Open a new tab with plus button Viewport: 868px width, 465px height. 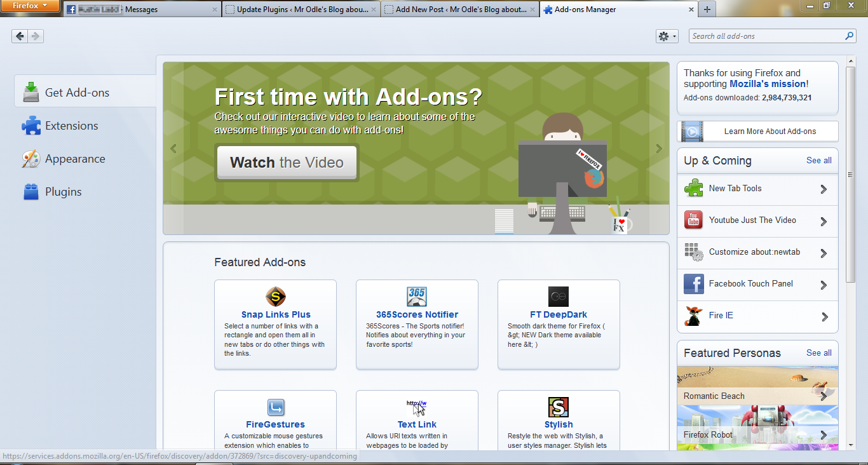tap(707, 10)
